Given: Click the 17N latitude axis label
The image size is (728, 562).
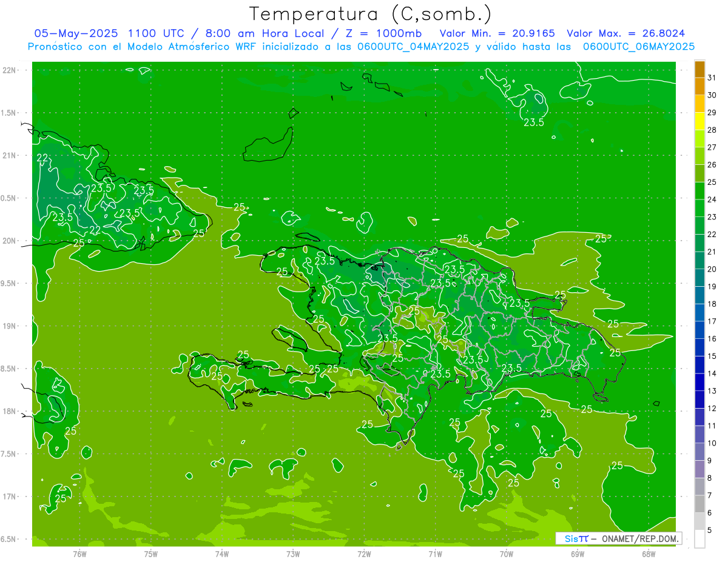Looking at the screenshot, I should click(x=10, y=497).
